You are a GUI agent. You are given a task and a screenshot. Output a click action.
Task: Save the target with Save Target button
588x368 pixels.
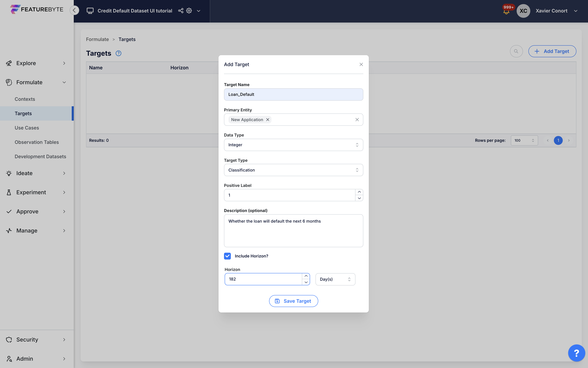point(293,301)
